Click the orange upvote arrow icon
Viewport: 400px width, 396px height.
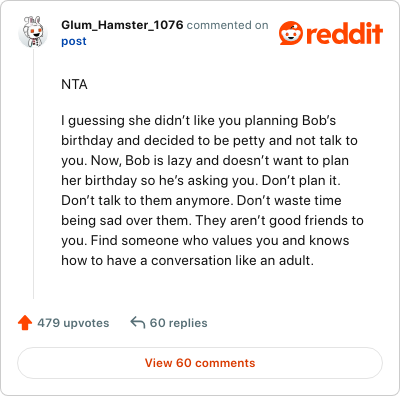25,323
